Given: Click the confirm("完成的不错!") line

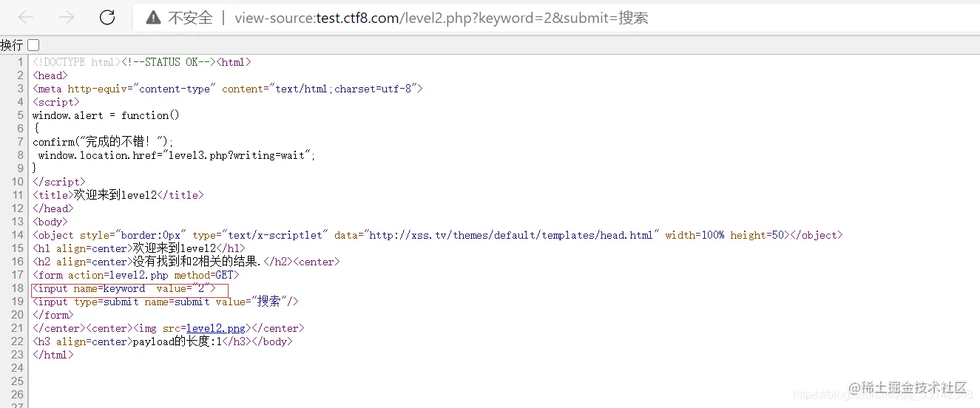Looking at the screenshot, I should coord(103,142).
